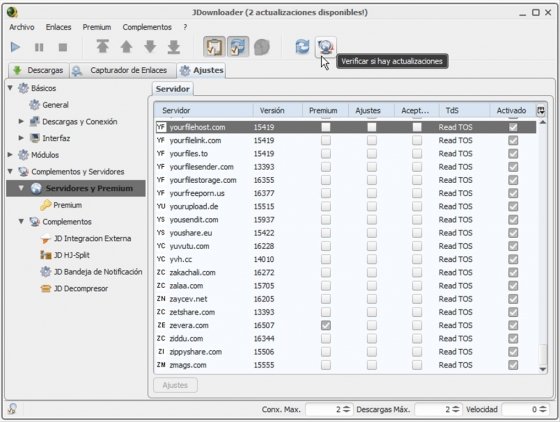560x422 pixels.
Task: Move selection to top arrow icon
Action: [102, 46]
